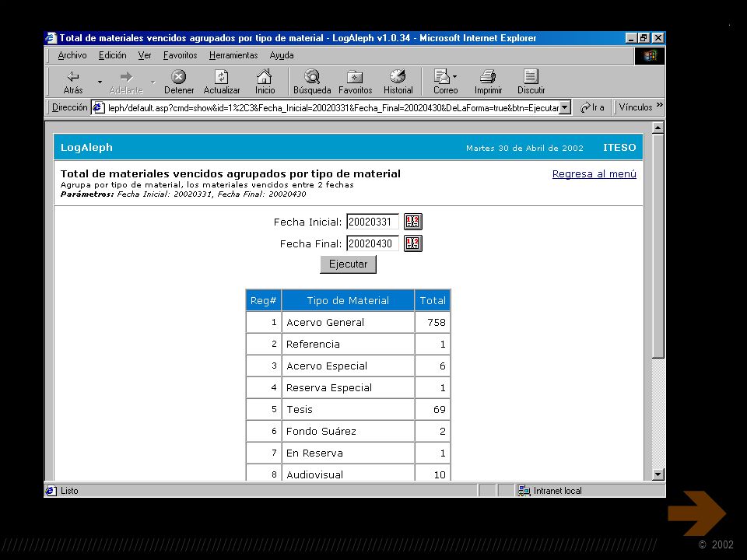Click the LogAleph header title
The image size is (747, 560).
click(x=86, y=147)
